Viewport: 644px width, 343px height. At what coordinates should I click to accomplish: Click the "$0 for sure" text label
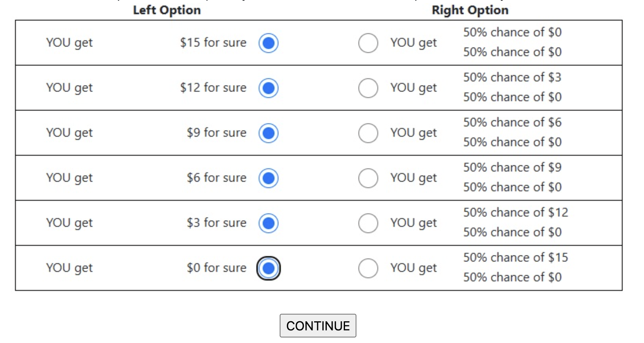click(x=216, y=268)
